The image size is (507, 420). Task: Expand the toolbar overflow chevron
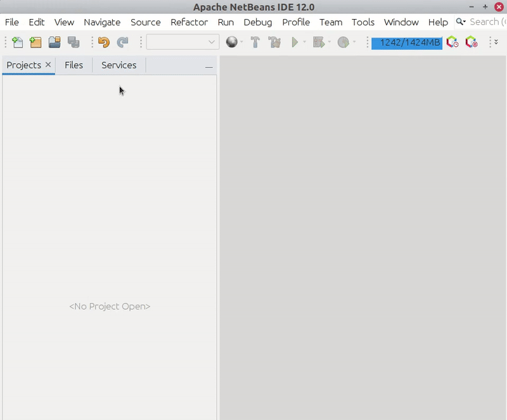496,42
